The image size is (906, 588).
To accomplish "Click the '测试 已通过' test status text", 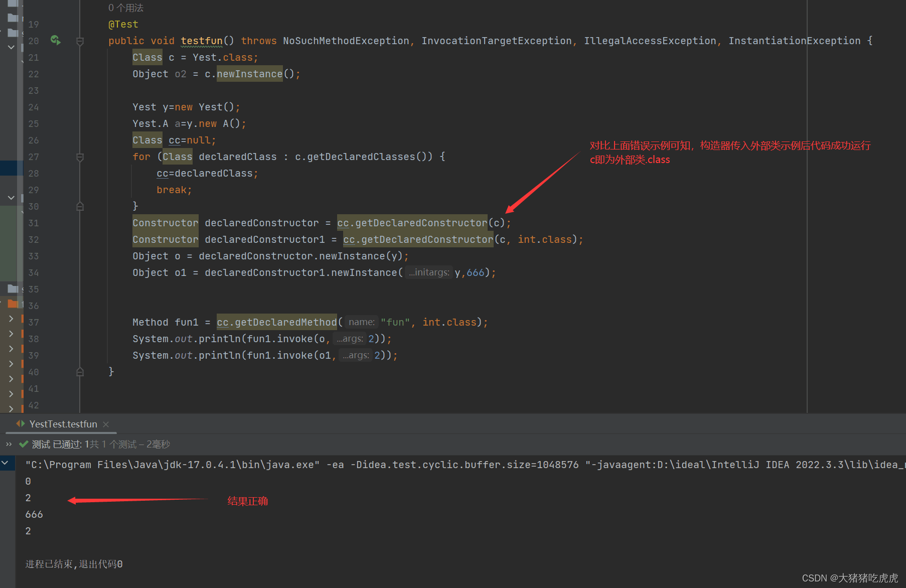I will (x=56, y=444).
